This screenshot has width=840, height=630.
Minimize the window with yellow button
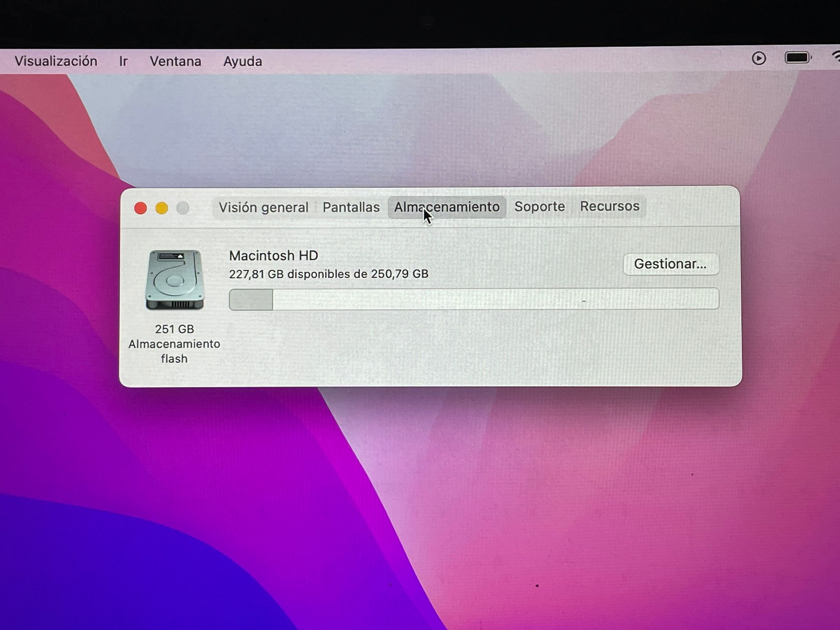pos(162,208)
